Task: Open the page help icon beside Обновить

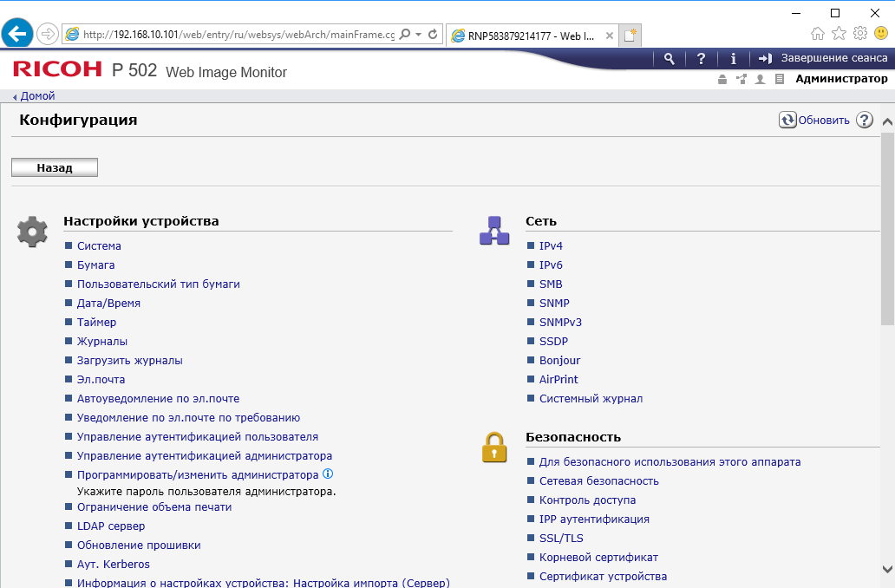Action: [x=864, y=121]
